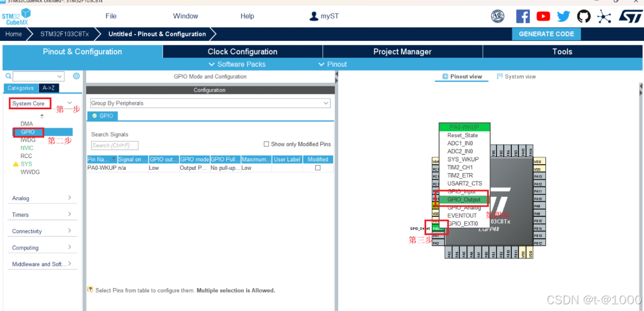Open the category settings gear icon

click(76, 76)
